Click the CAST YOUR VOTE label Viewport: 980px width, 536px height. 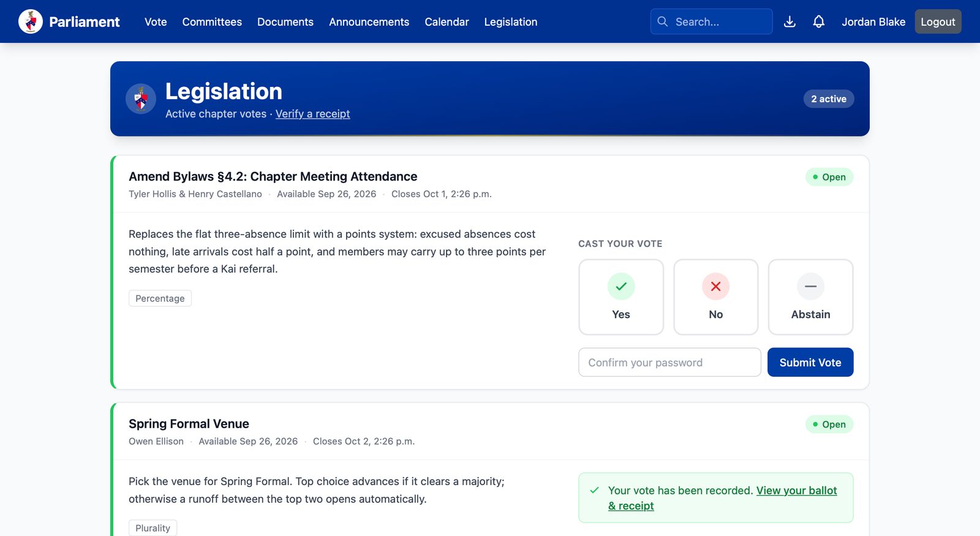620,244
